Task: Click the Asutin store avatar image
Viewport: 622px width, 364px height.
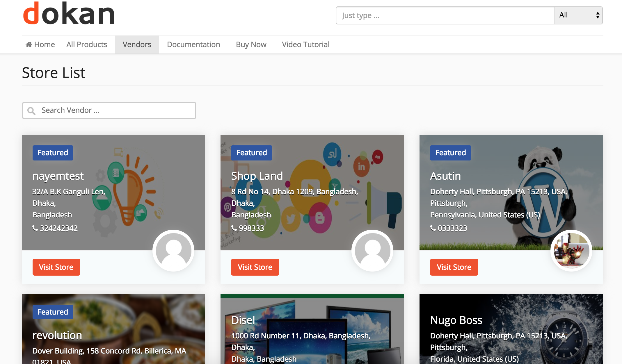Action: point(571,251)
